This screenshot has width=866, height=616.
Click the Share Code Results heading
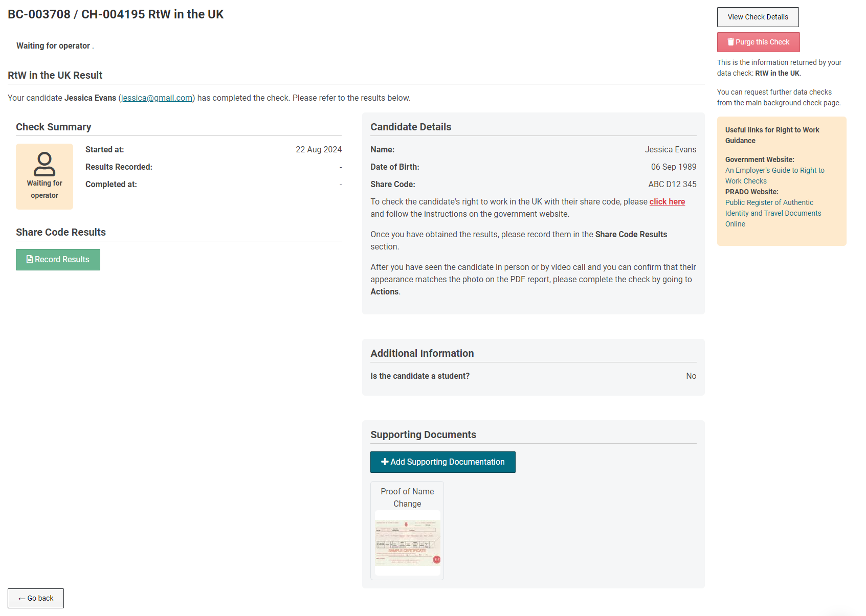(61, 232)
